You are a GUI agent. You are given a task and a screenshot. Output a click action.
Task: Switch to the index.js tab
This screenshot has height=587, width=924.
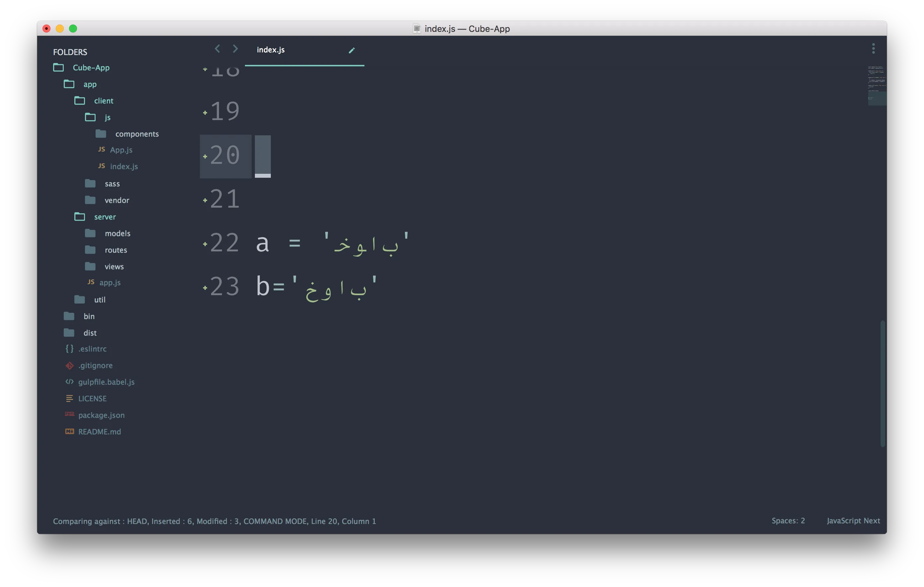[x=271, y=50]
